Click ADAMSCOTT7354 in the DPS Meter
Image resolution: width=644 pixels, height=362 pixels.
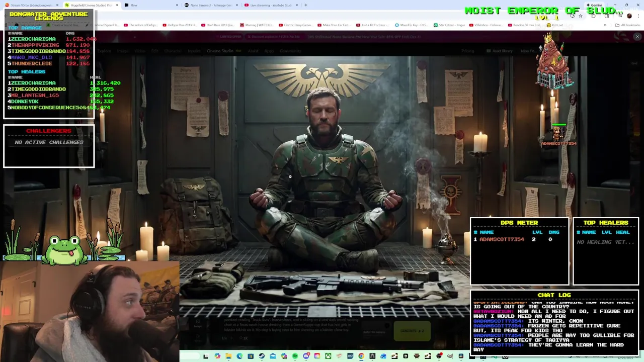502,239
